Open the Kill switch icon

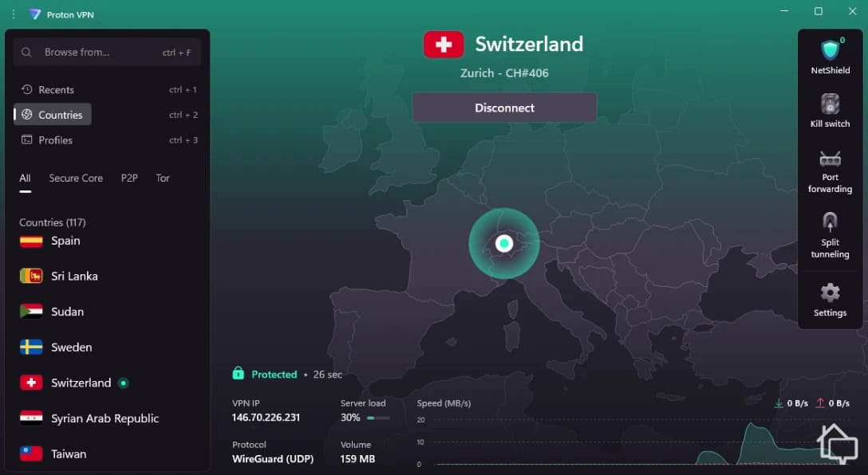coord(830,104)
